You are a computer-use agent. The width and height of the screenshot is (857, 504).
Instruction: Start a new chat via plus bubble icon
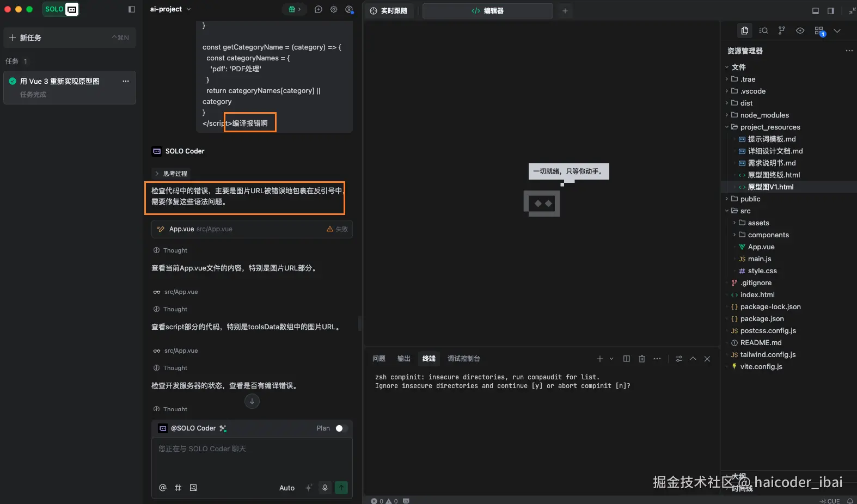coord(319,9)
